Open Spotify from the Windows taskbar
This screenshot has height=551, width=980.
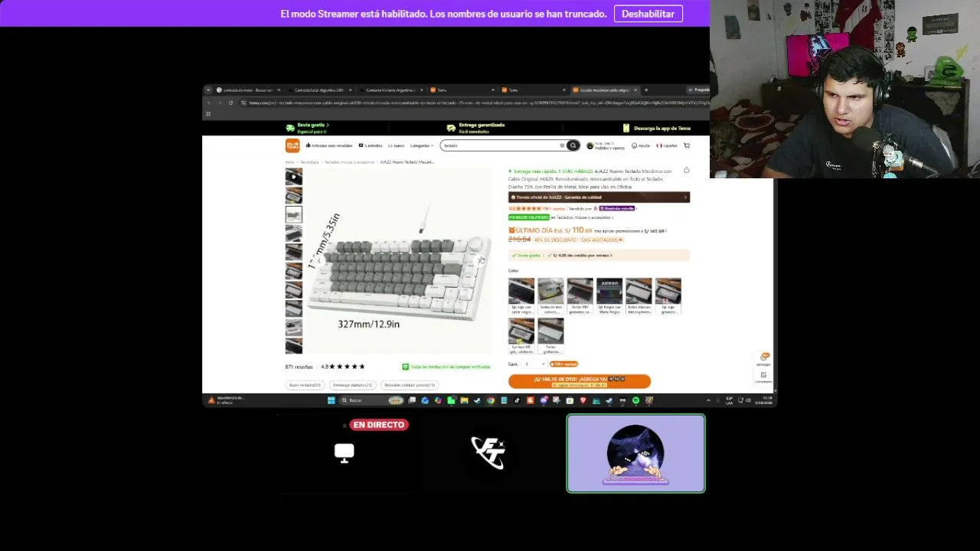(635, 400)
